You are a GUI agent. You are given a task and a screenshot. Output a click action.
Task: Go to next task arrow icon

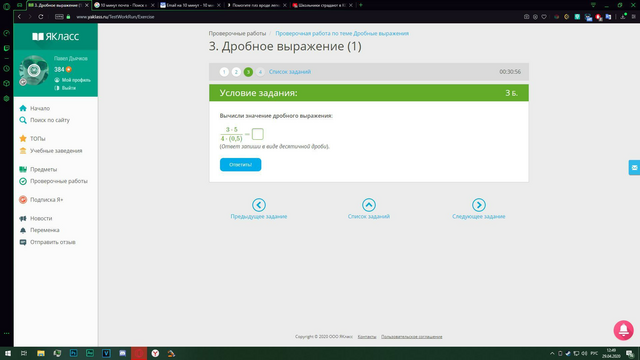coord(479,205)
